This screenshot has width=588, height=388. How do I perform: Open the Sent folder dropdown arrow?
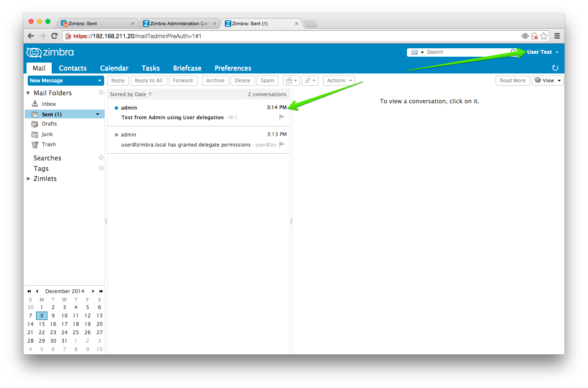98,114
